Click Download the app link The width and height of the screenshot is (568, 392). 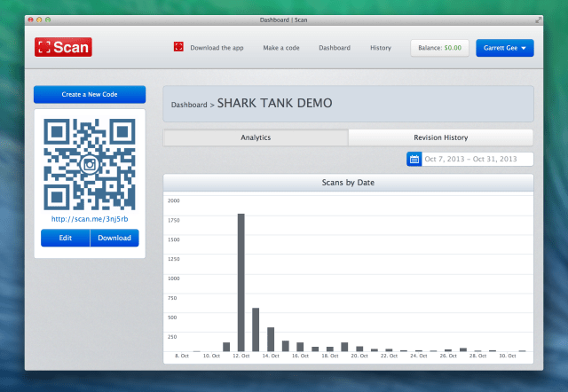click(x=217, y=48)
